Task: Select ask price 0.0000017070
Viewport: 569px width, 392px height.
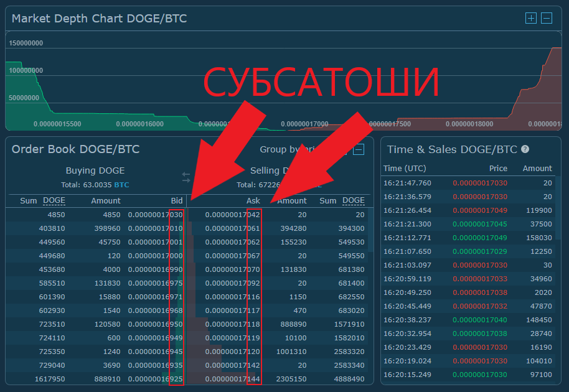Action: point(233,269)
